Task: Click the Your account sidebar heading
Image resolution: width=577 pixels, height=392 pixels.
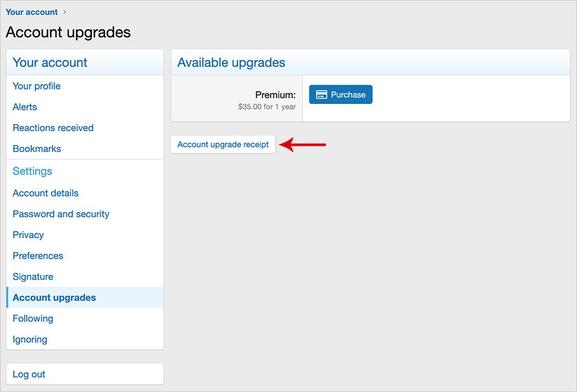Action: click(x=50, y=63)
